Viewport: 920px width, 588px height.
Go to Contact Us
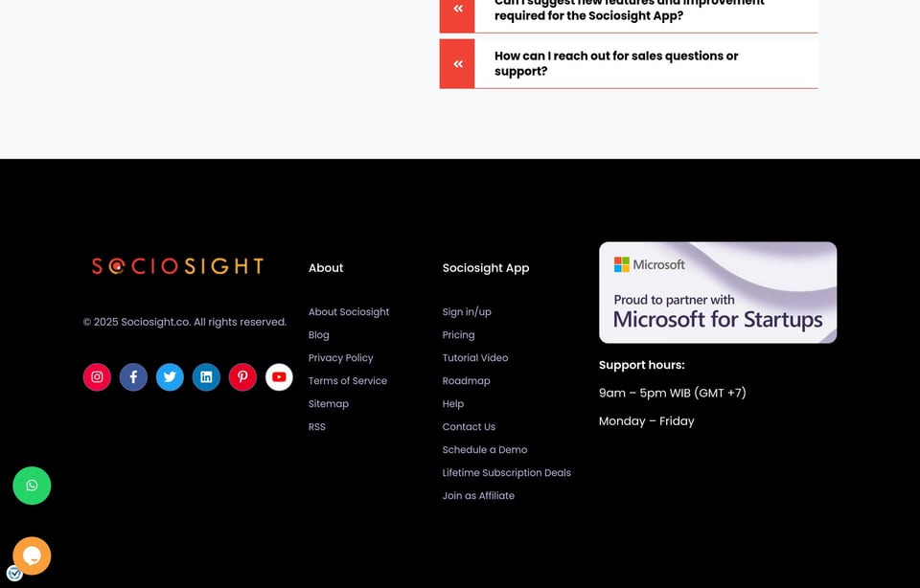(x=469, y=427)
